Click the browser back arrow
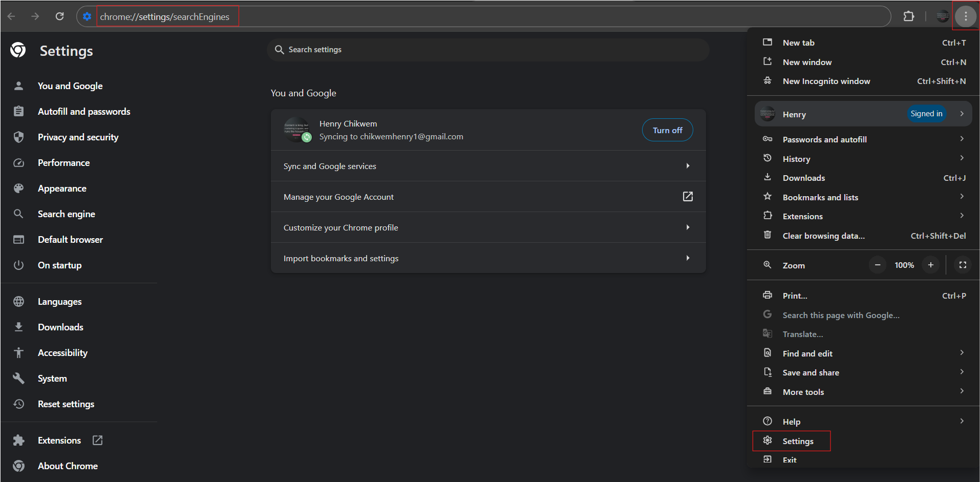The height and width of the screenshot is (482, 980). coord(11,16)
